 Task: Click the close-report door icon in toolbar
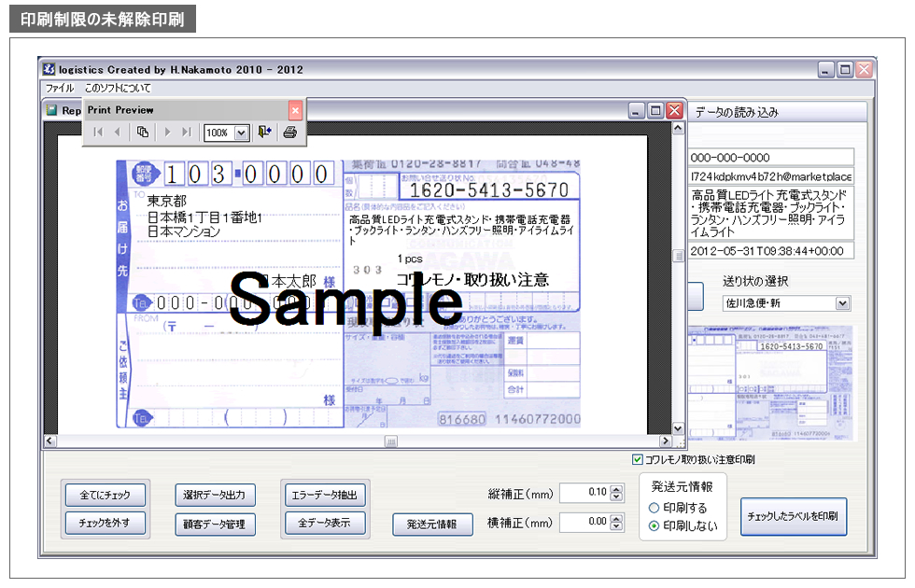(266, 132)
